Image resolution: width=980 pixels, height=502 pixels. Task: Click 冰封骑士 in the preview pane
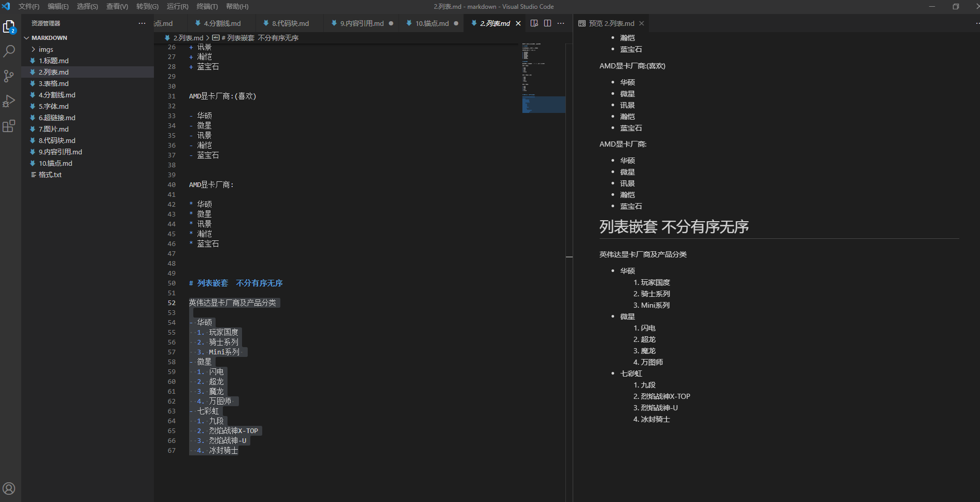click(x=656, y=419)
